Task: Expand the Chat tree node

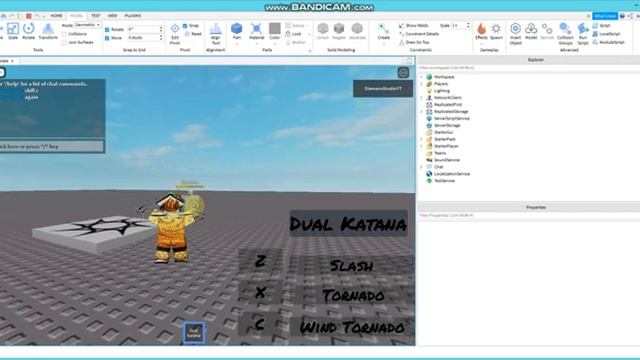Action: click(422, 167)
